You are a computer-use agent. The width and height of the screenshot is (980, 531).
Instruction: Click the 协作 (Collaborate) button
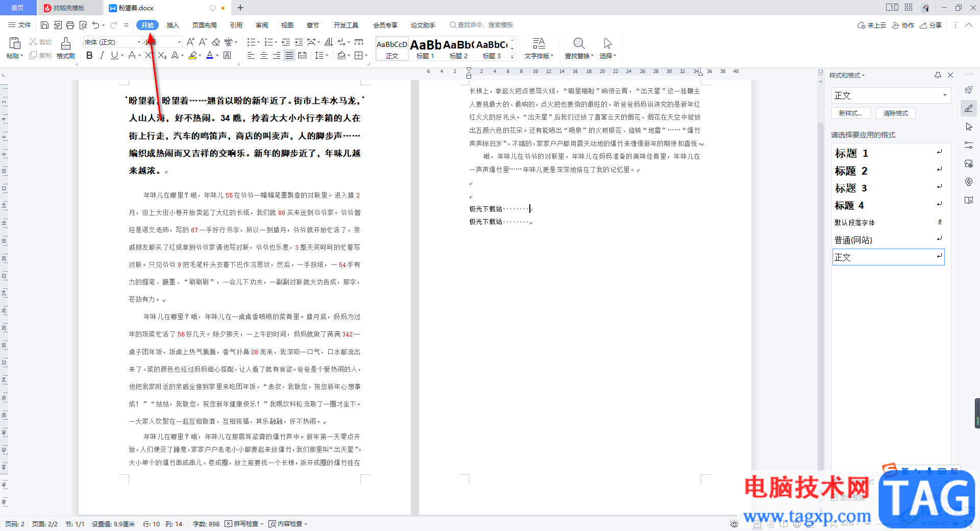tap(903, 25)
